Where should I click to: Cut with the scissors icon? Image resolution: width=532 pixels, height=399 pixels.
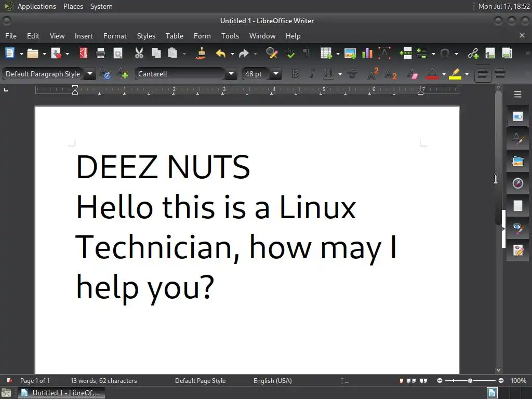pos(139,54)
